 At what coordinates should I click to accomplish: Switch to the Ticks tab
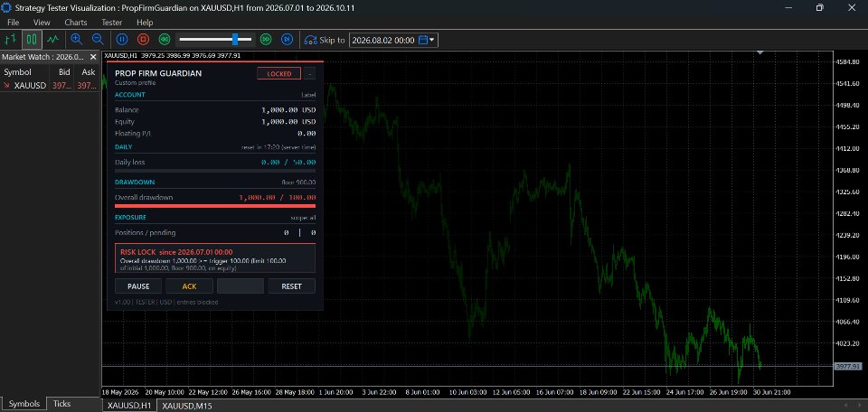(61, 404)
